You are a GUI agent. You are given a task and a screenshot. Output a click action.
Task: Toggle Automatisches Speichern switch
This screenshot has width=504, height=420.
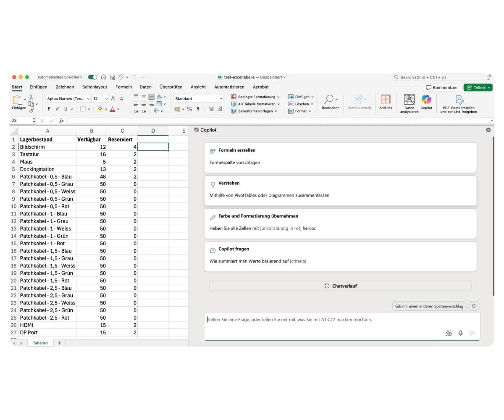[92, 77]
